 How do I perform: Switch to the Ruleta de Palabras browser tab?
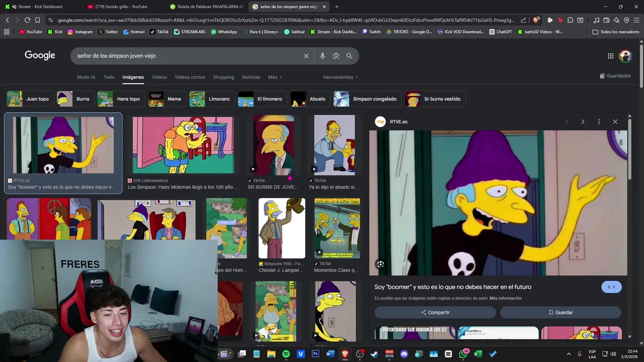(206, 7)
